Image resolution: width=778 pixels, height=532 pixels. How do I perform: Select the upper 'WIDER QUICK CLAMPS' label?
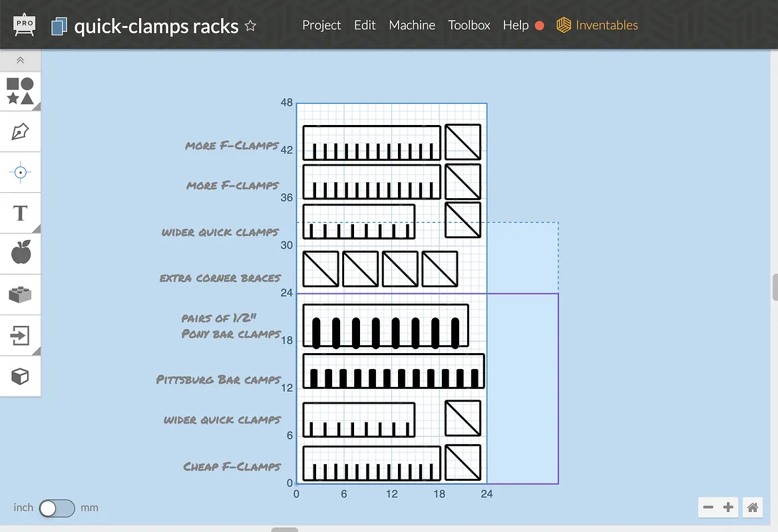(220, 232)
